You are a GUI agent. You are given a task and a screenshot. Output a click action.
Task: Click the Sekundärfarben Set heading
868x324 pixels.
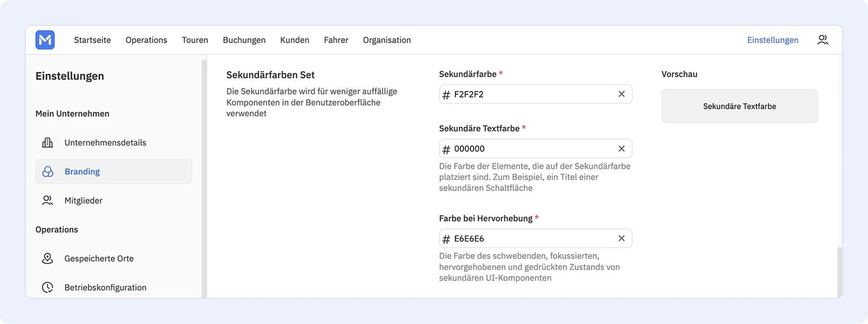[x=271, y=75]
